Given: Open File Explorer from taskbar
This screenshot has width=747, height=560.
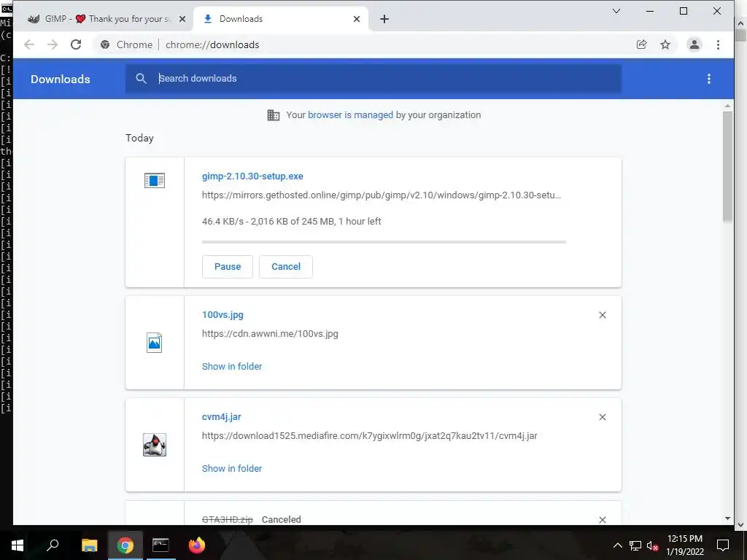Looking at the screenshot, I should 89,545.
